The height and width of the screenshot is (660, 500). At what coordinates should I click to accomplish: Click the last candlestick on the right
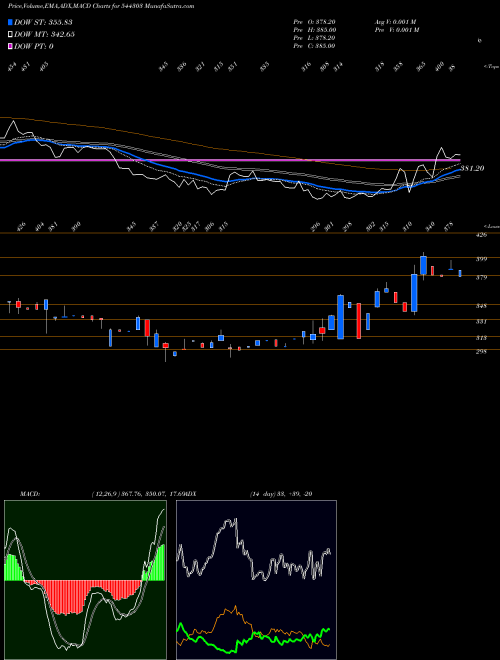pyautogui.click(x=460, y=273)
